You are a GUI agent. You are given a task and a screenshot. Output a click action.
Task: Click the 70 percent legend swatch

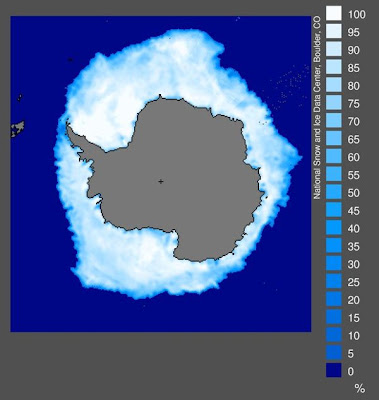coord(334,120)
